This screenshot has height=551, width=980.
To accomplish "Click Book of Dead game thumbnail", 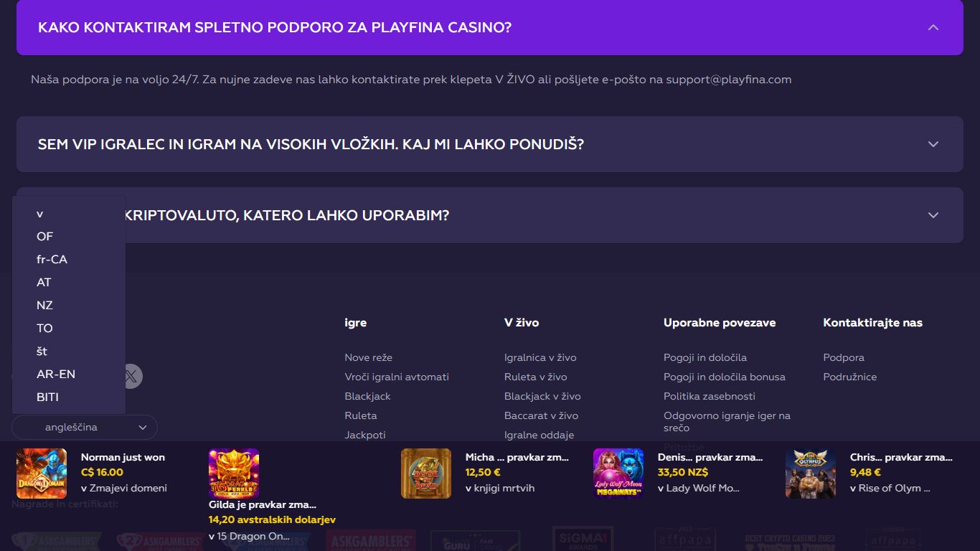I will 426,474.
